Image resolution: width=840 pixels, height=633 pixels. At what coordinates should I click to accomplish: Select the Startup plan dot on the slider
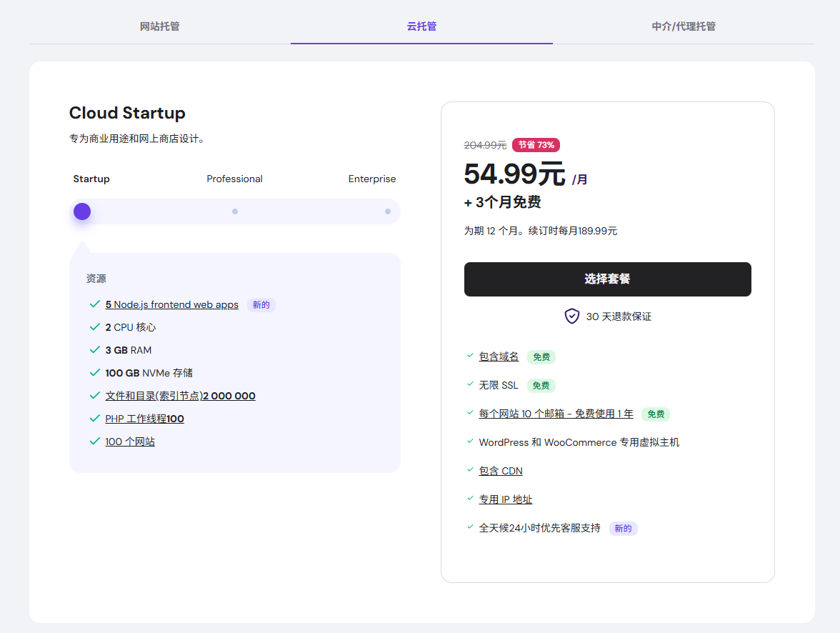[x=81, y=211]
